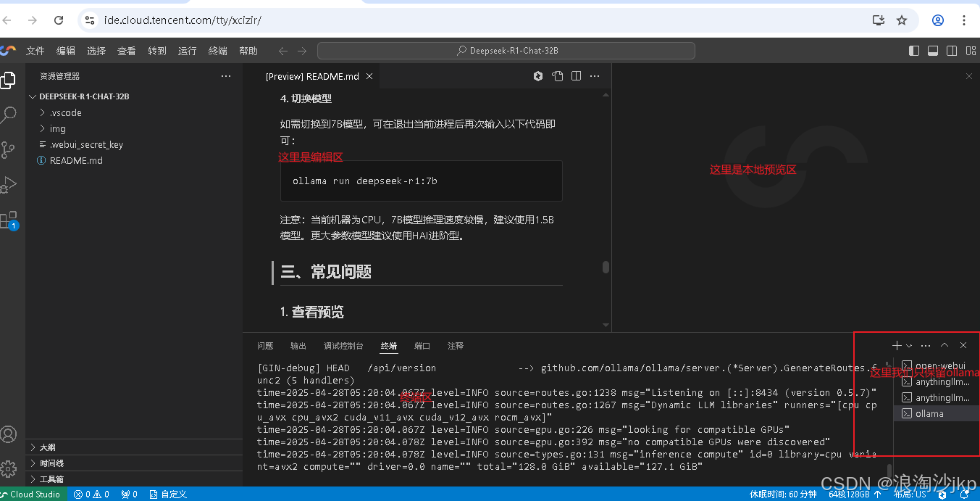Show source for the README preview
Image resolution: width=980 pixels, height=501 pixels.
click(x=557, y=76)
